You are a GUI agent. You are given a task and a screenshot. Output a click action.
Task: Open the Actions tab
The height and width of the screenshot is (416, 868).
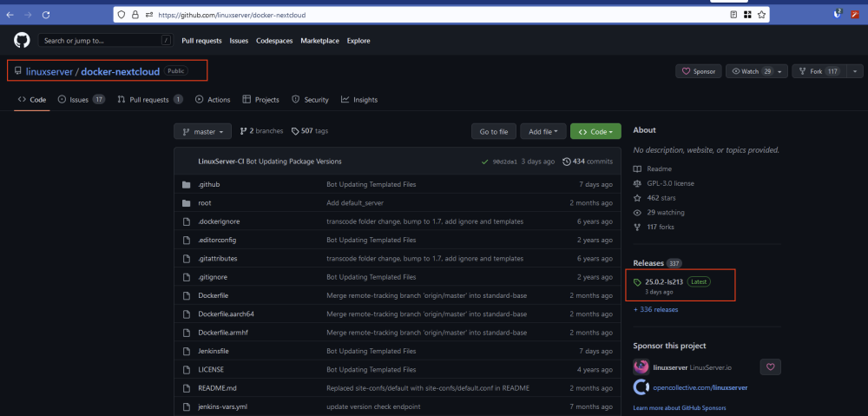[x=213, y=100]
